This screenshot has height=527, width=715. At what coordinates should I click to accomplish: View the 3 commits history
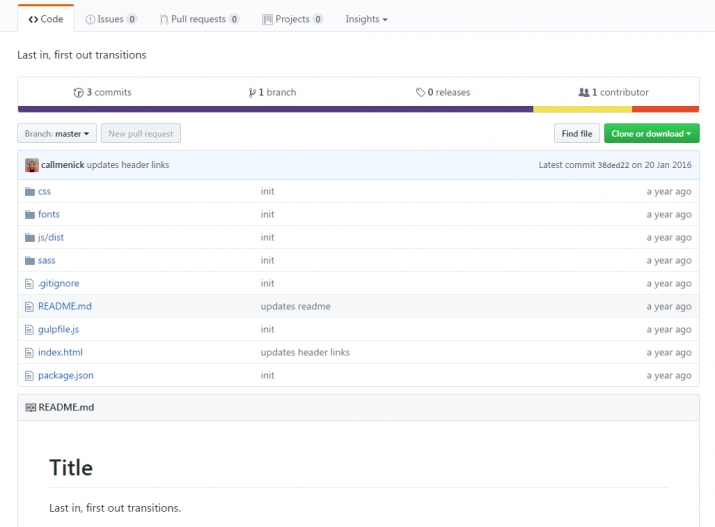pos(103,92)
